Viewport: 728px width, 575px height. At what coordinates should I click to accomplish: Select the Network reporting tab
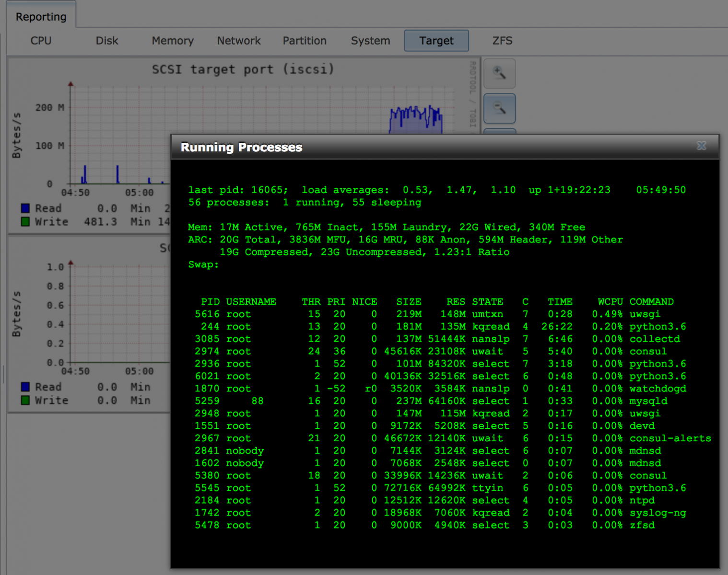click(x=238, y=41)
